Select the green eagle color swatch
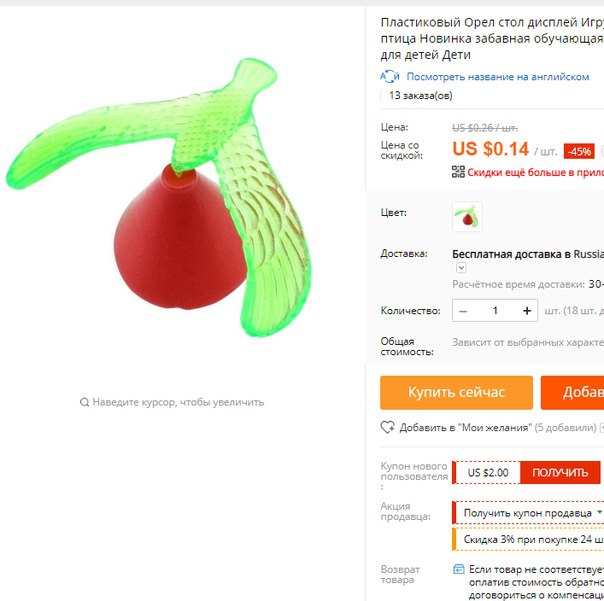 coord(467,217)
